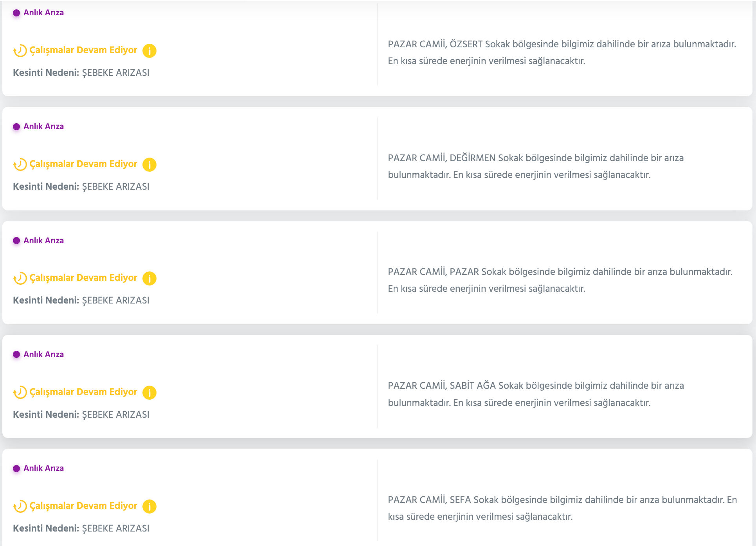Click the DEĞİRMEN Sokak outage description

click(535, 166)
